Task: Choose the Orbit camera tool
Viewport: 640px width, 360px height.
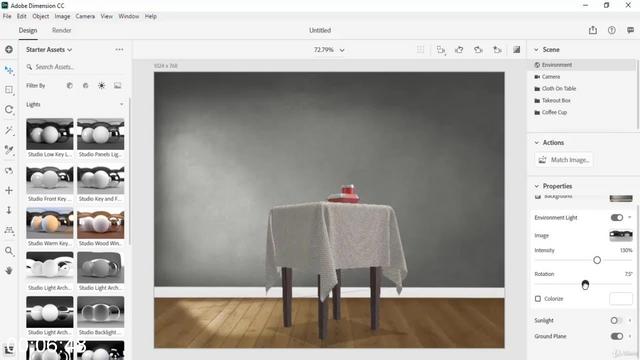Action: (9, 171)
